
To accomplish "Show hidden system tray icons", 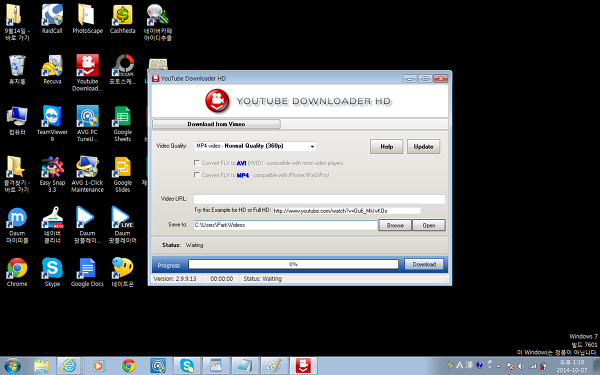I will (499, 366).
